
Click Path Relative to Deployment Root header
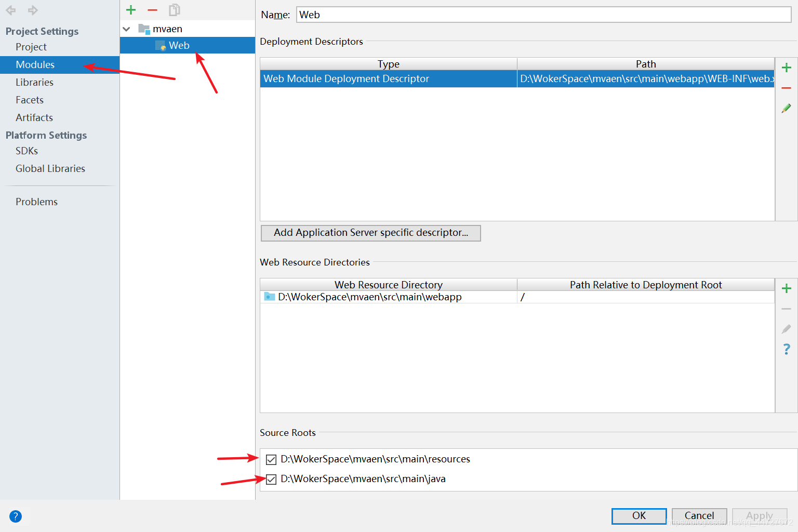(646, 285)
